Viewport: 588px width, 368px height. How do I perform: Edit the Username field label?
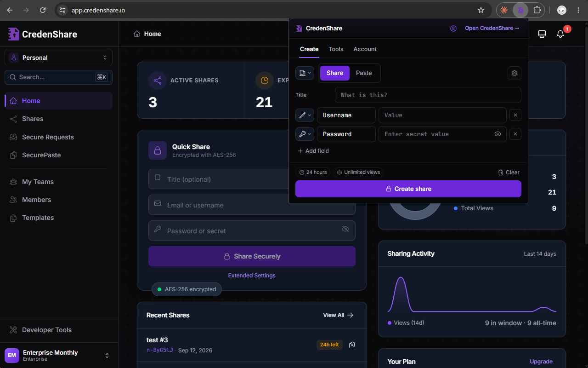click(x=346, y=115)
